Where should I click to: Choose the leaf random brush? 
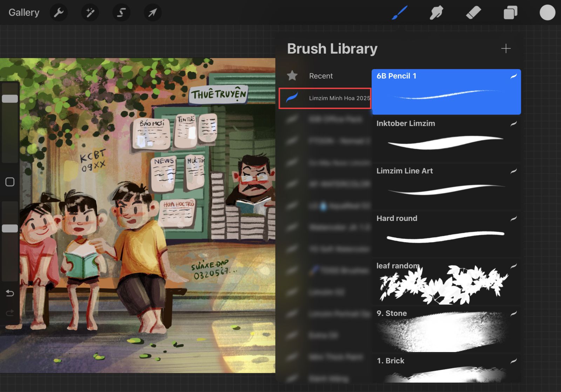tap(446, 282)
